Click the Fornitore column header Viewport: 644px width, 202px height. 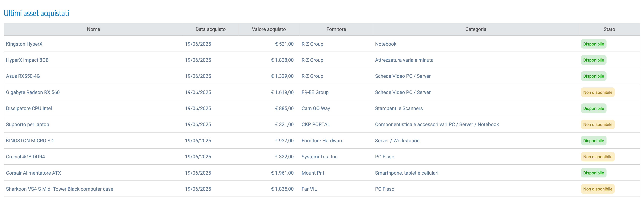coord(336,29)
